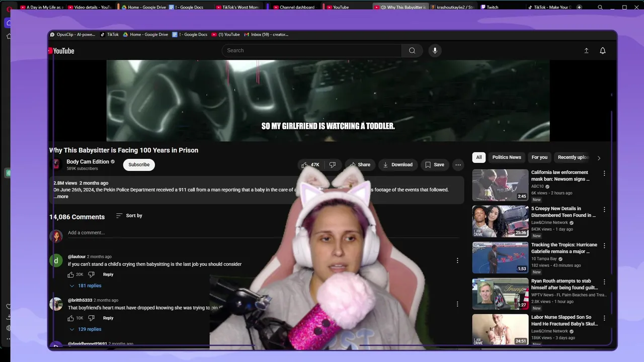The width and height of the screenshot is (644, 362).
Task: Open @lautour profile link
Action: 77,257
